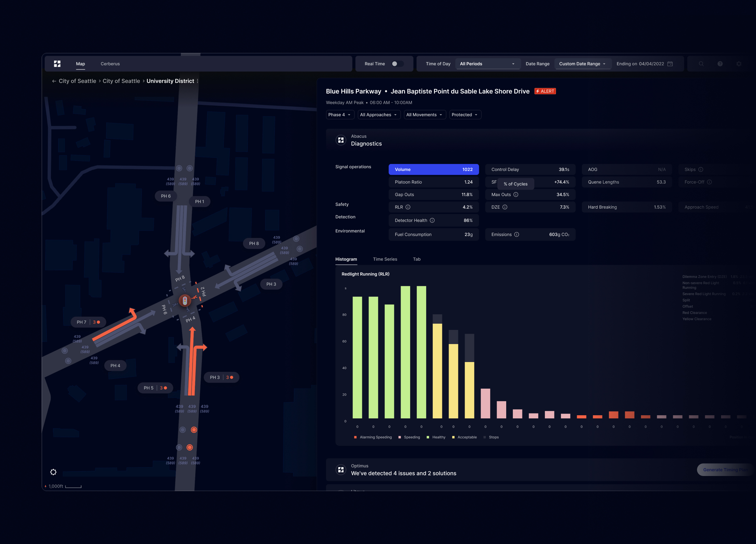756x544 pixels.
Task: Expand the All Approaches dropdown
Action: pos(379,115)
